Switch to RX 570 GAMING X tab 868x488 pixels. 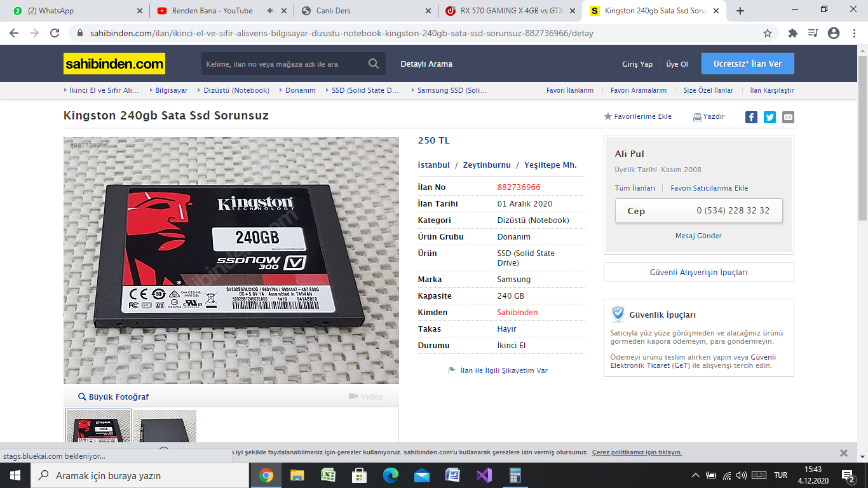[x=511, y=11]
